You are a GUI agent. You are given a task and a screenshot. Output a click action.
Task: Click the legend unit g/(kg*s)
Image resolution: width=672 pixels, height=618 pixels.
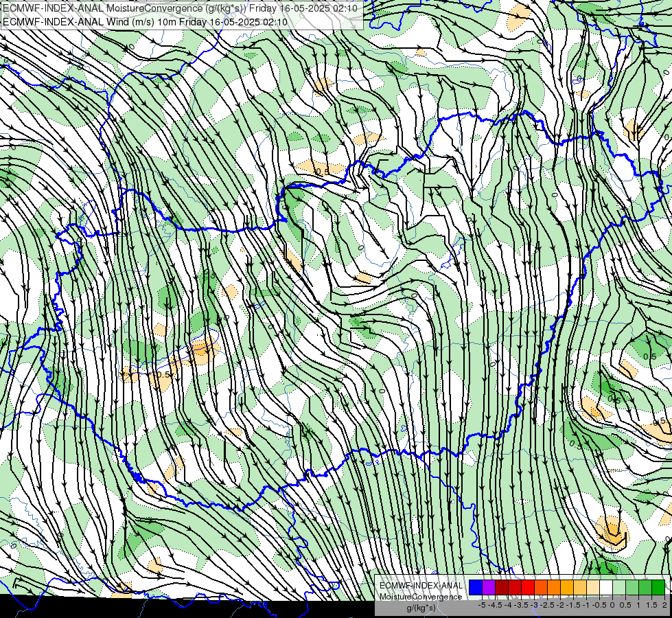point(421,608)
